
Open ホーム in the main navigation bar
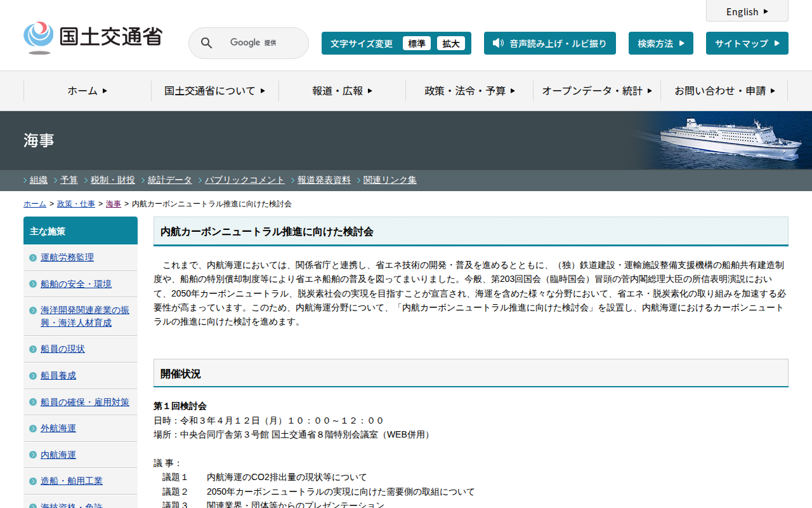(88, 91)
